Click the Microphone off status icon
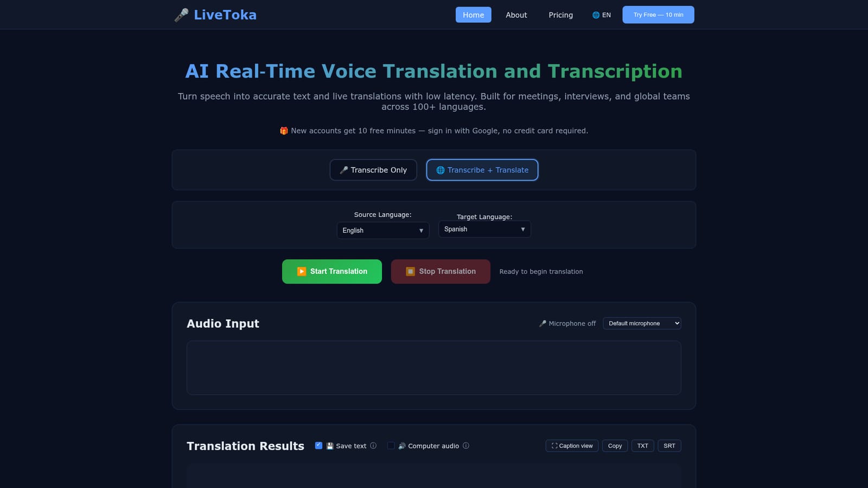Image resolution: width=868 pixels, height=488 pixels. (x=542, y=324)
